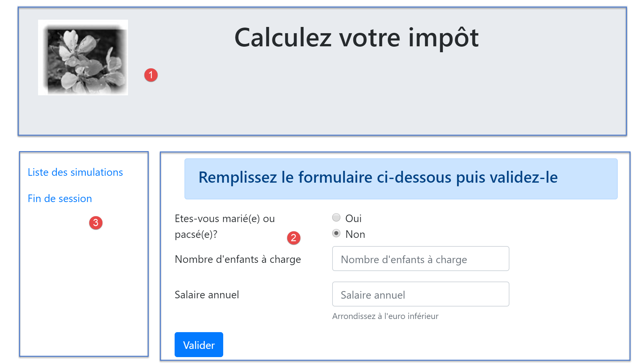Click the Fin de session link
644x364 pixels.
(60, 198)
